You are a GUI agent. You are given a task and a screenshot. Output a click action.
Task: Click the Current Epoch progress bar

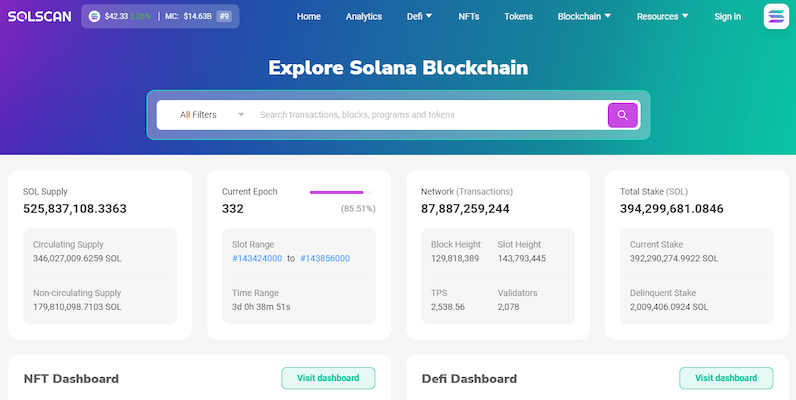tap(341, 192)
